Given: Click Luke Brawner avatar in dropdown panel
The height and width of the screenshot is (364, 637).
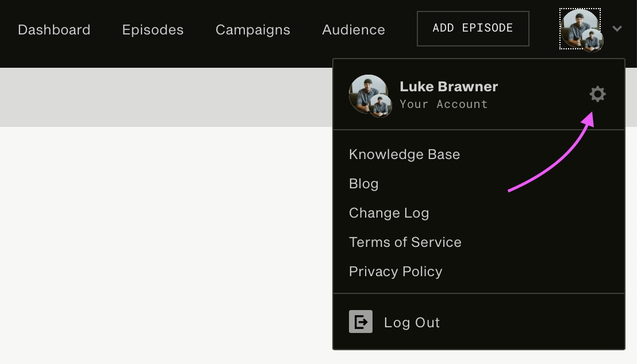Looking at the screenshot, I should click(370, 96).
